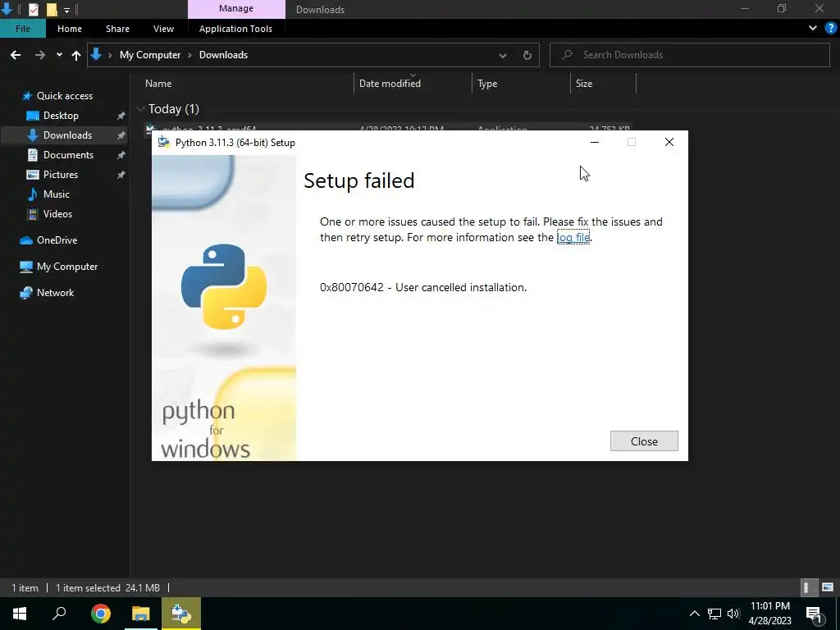Screen dimensions: 840x630
Task: Select My Computer in navigation pane
Action: (67, 267)
